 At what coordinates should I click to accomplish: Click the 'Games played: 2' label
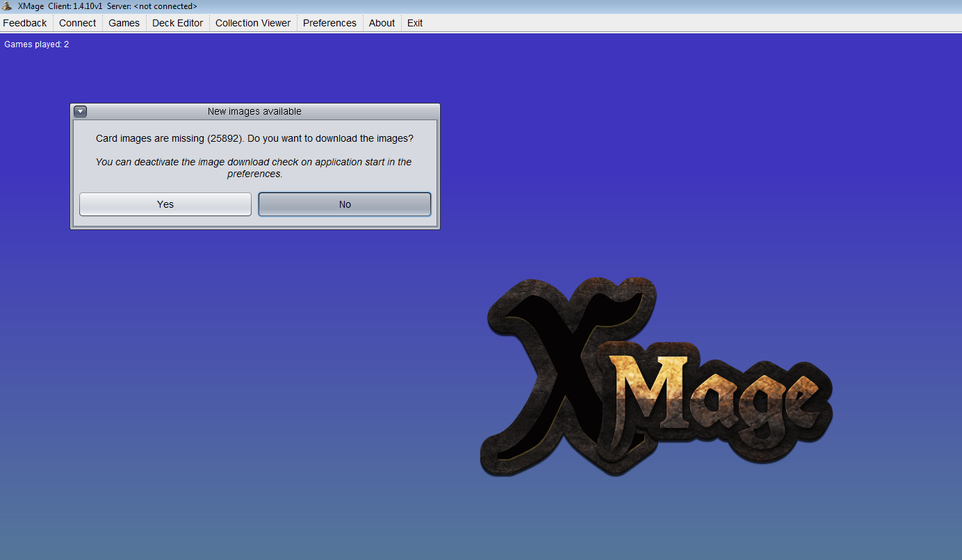coord(37,44)
